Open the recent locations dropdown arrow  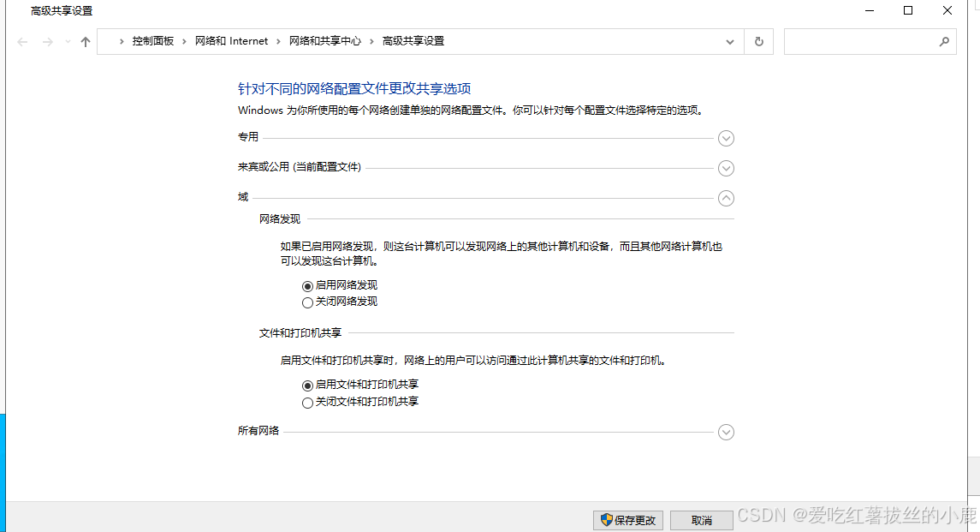68,41
